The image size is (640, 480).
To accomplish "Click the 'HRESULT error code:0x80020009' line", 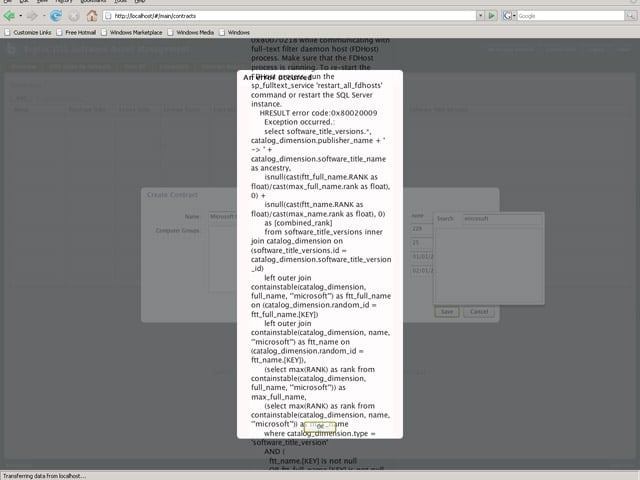I will click(x=318, y=113).
